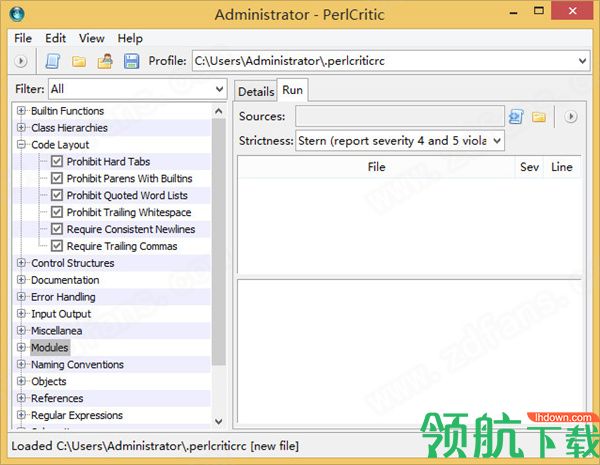Open the Help menu
Image resolution: width=600 pixels, height=465 pixels.
(x=130, y=38)
